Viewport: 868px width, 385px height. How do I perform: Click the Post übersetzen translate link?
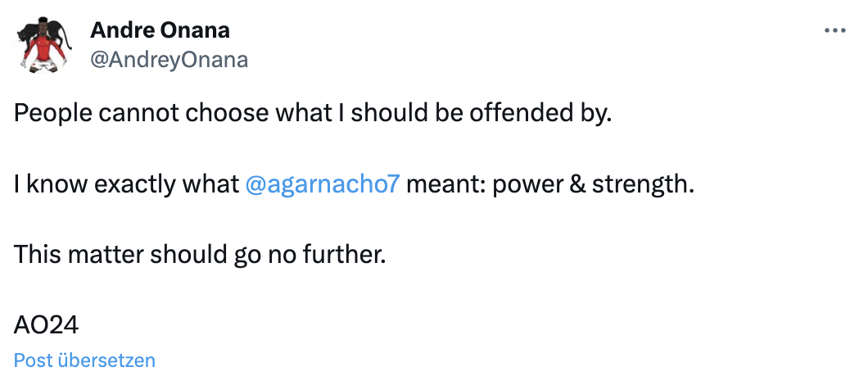tap(84, 360)
